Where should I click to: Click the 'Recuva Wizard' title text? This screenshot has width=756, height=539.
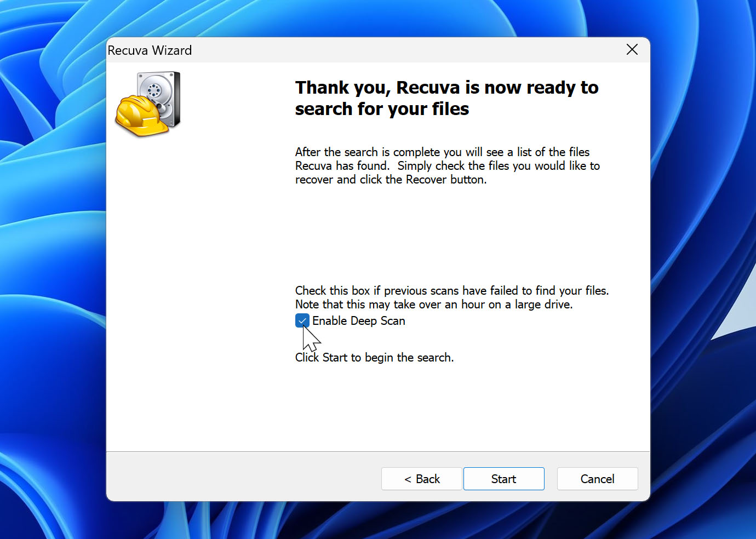click(150, 50)
